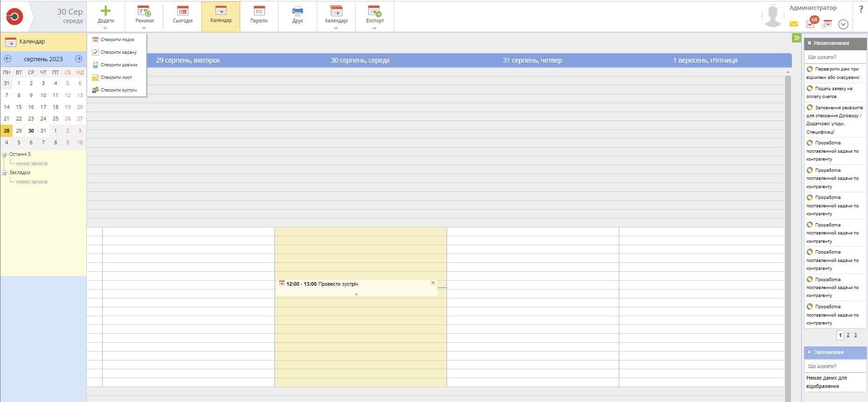Click the Незаплановані search field
The width and height of the screenshot is (868, 402).
coord(834,57)
